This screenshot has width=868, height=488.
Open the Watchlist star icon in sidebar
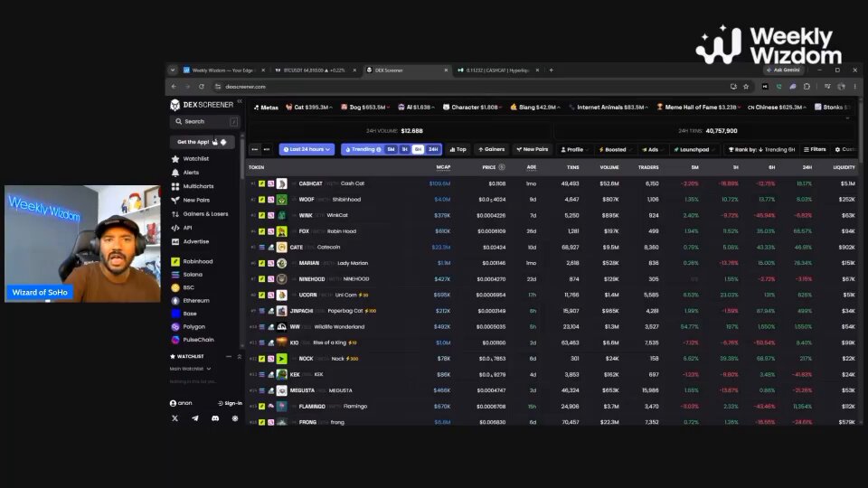pos(175,159)
